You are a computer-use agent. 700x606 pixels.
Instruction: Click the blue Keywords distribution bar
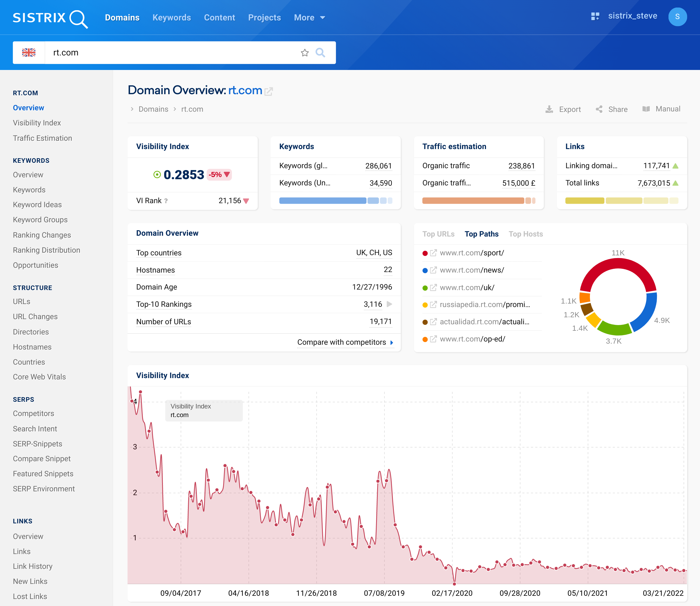point(336,200)
